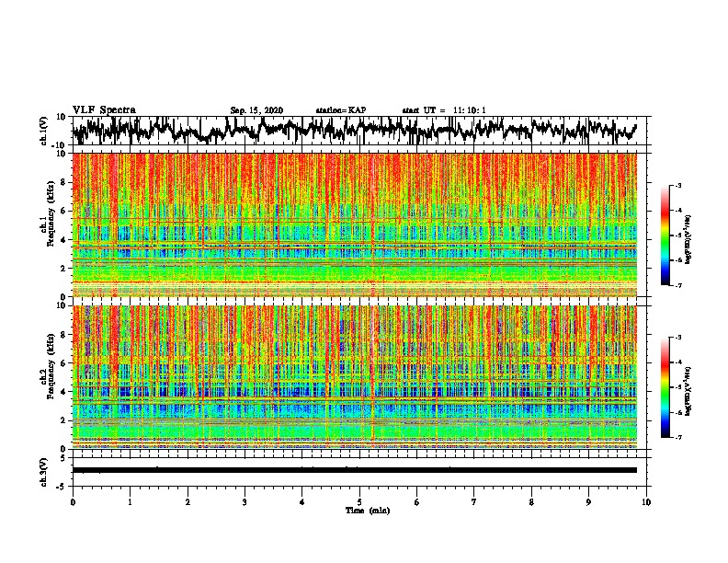Click the "6" minute tick on the time axis

pyautogui.click(x=417, y=502)
